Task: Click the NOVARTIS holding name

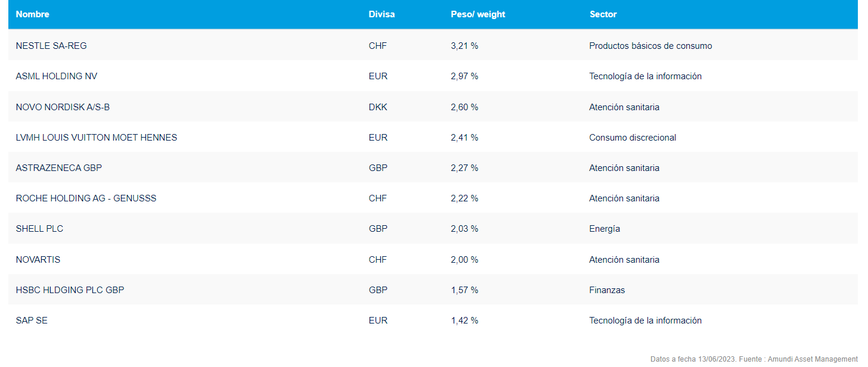Action: tap(38, 260)
